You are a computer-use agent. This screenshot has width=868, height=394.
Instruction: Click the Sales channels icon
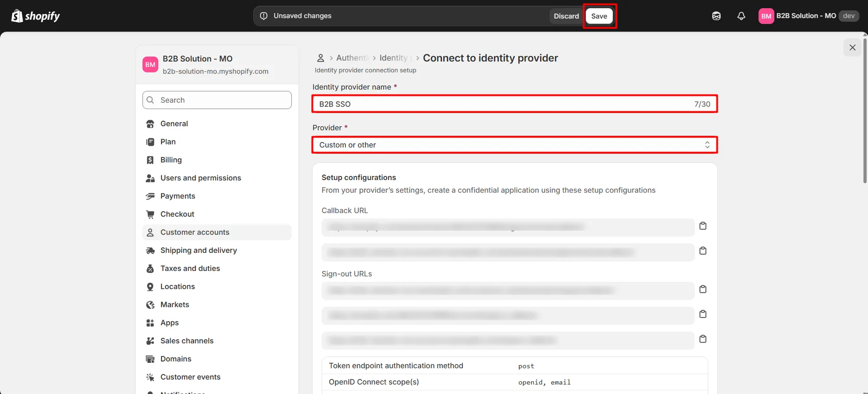click(x=150, y=341)
